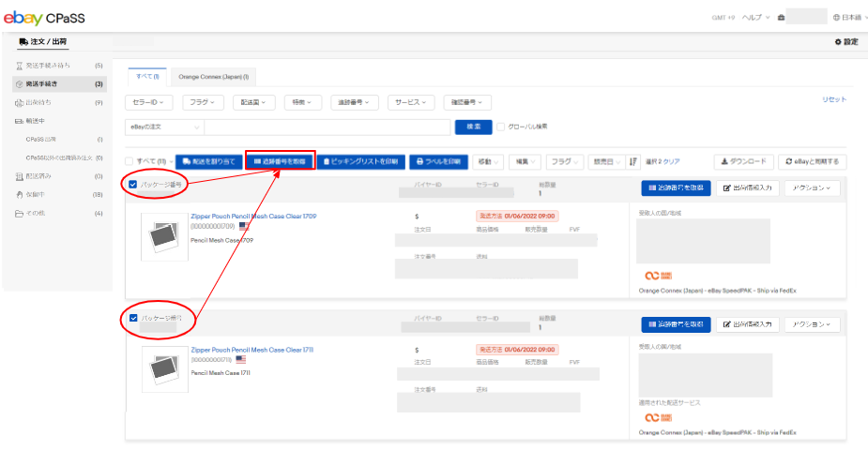Tick the すべて select-all checkbox

point(130,161)
